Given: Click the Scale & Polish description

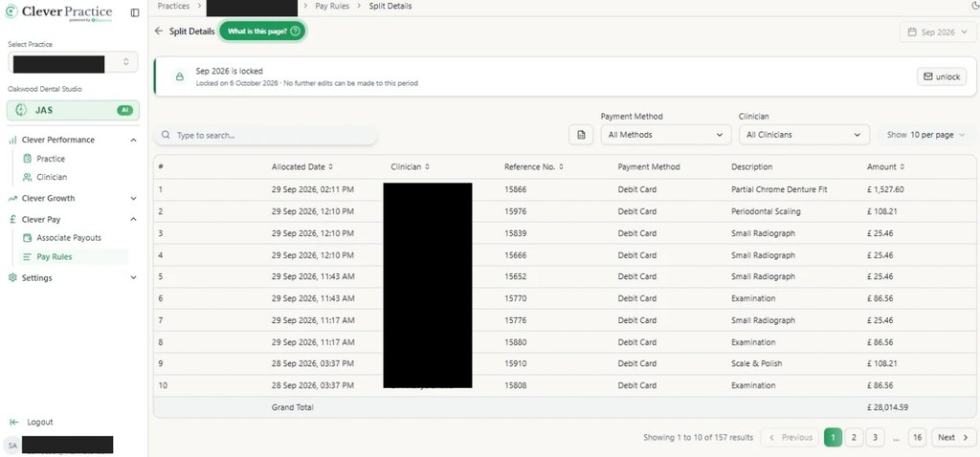Looking at the screenshot, I should pos(756,363).
